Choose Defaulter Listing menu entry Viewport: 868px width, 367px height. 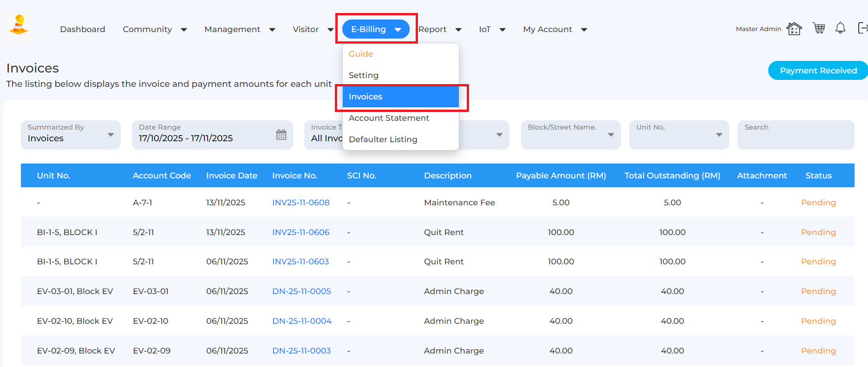click(383, 139)
